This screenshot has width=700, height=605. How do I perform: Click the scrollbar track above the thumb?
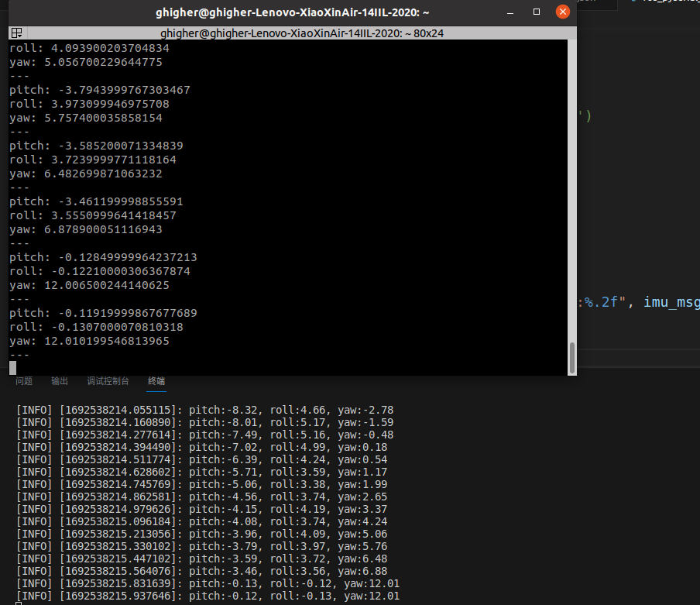572,194
